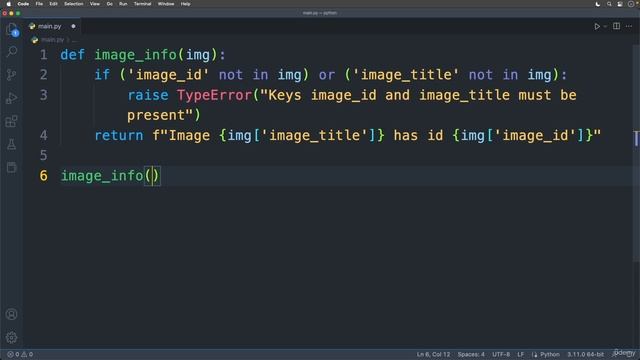640x360 pixels.
Task: Expand the run options dropdown arrow
Action: pos(605,26)
